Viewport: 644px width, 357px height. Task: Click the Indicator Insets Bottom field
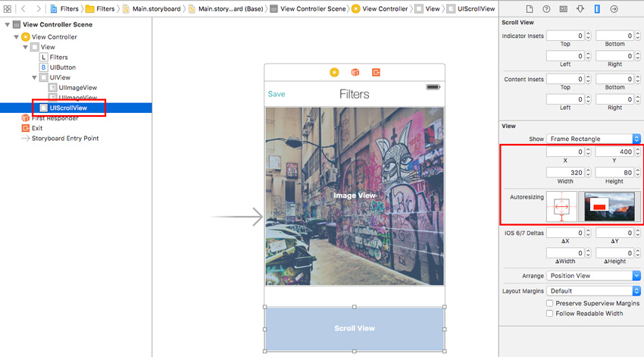pos(614,36)
